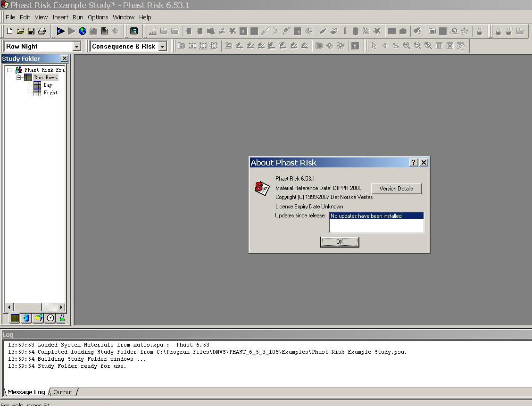This screenshot has height=406, width=532.
Task: Switch to the green flask Materials tab
Action: (x=62, y=318)
